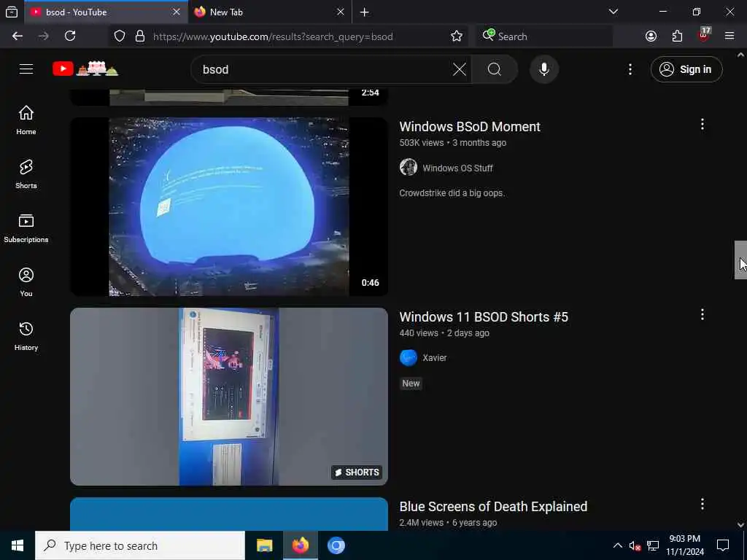Close the New Tab tab
Viewport: 747px width, 560px height.
coord(340,12)
